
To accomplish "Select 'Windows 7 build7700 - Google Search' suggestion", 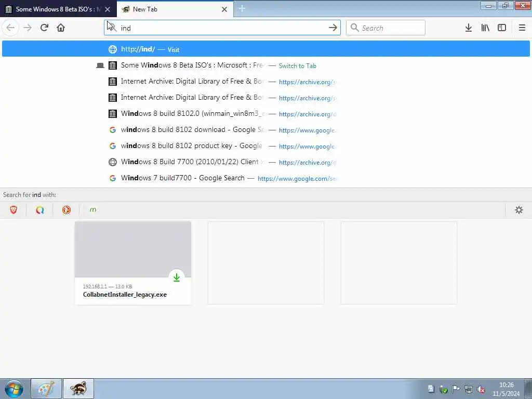I will 265,178.
